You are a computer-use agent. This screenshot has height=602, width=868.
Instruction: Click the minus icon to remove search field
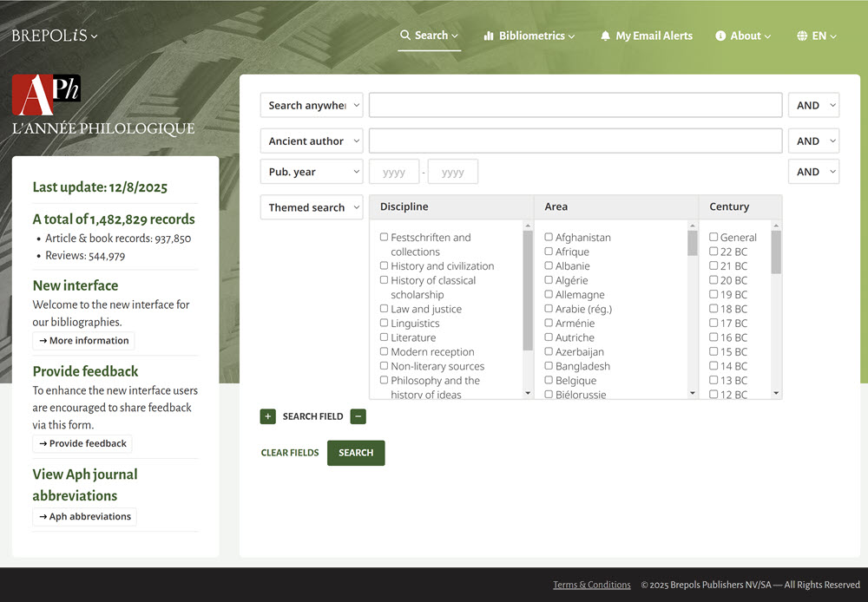point(358,416)
